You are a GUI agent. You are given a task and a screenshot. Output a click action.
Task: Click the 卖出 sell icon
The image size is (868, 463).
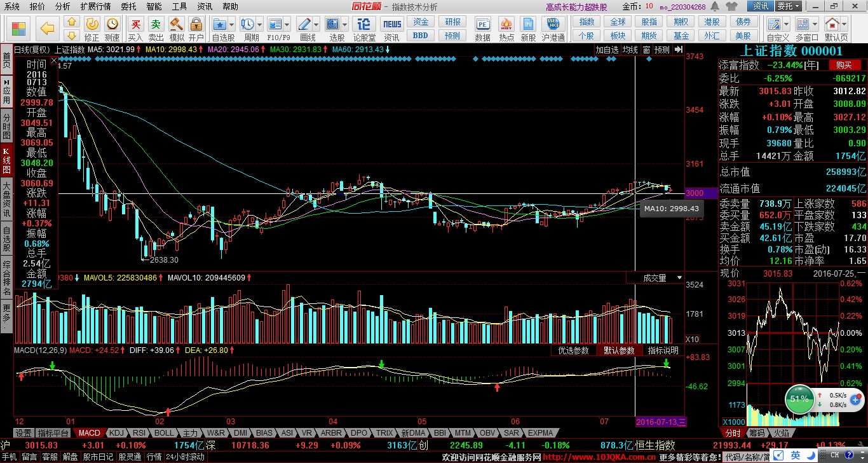point(156,25)
